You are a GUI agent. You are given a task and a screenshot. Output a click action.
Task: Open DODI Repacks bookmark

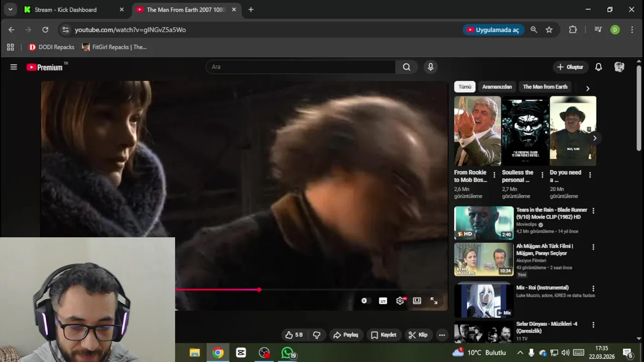pos(51,47)
